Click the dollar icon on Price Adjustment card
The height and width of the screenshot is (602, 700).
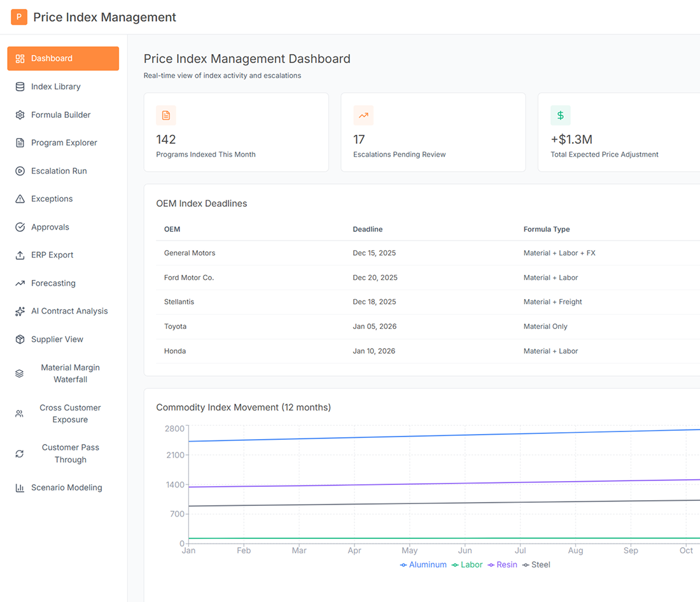(x=560, y=115)
